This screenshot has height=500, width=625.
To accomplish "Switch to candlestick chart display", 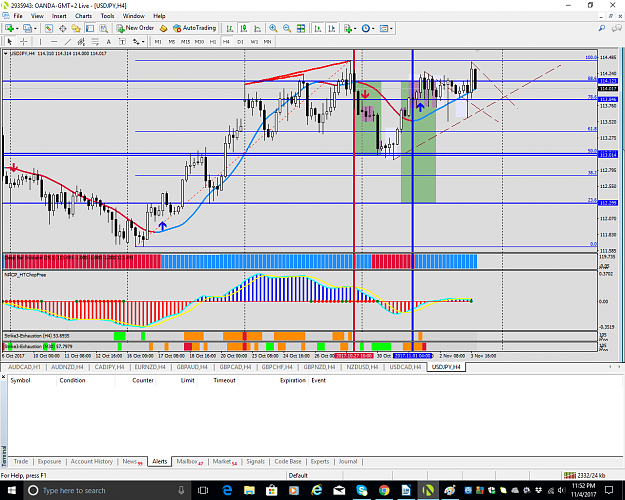I will coord(244,28).
